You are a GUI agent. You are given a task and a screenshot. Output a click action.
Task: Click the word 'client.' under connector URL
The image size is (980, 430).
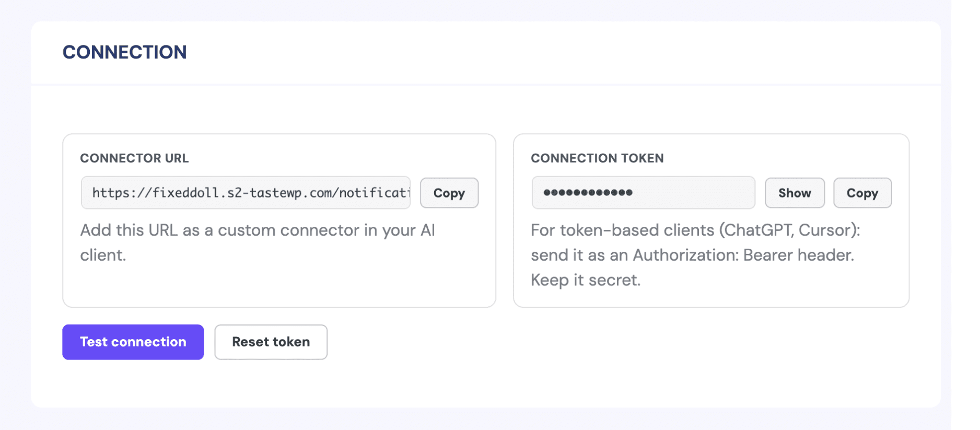(103, 255)
